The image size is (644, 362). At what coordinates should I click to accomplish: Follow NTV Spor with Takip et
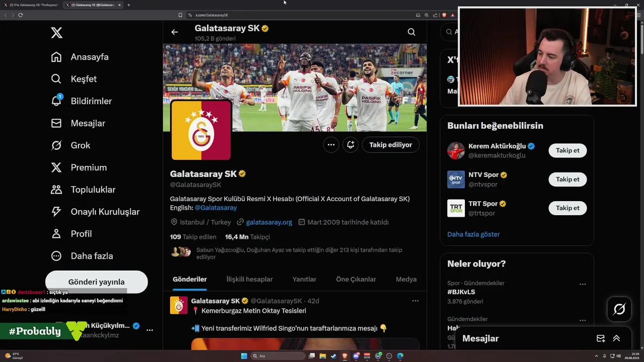(568, 179)
